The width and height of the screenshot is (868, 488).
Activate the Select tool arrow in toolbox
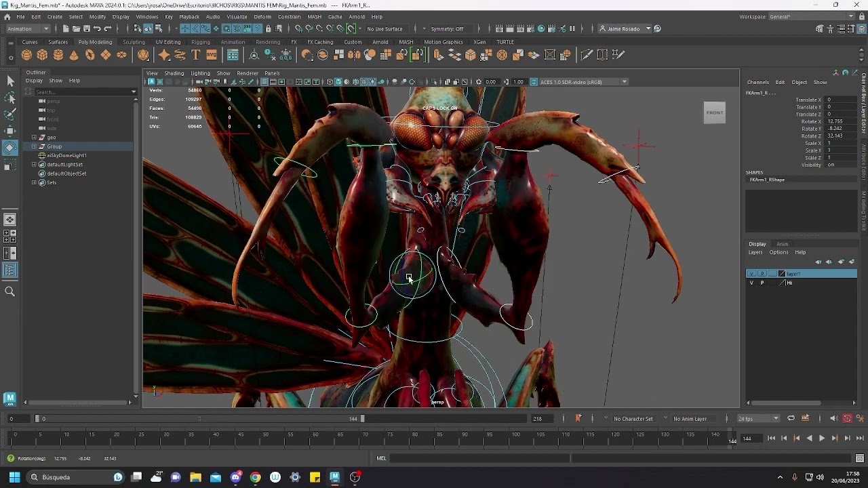(x=10, y=81)
